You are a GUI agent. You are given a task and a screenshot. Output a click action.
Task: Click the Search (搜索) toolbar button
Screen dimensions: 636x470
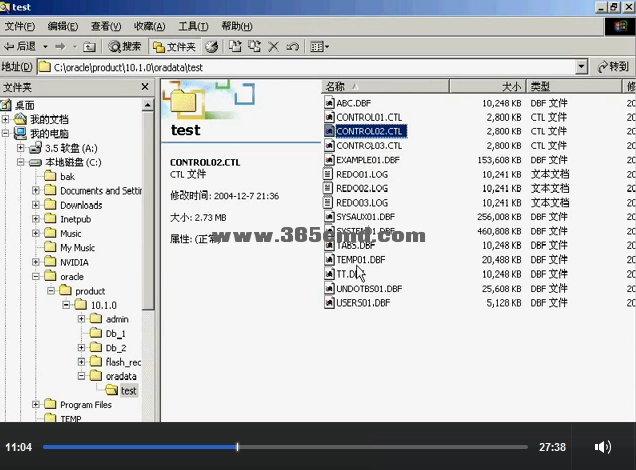[x=125, y=47]
